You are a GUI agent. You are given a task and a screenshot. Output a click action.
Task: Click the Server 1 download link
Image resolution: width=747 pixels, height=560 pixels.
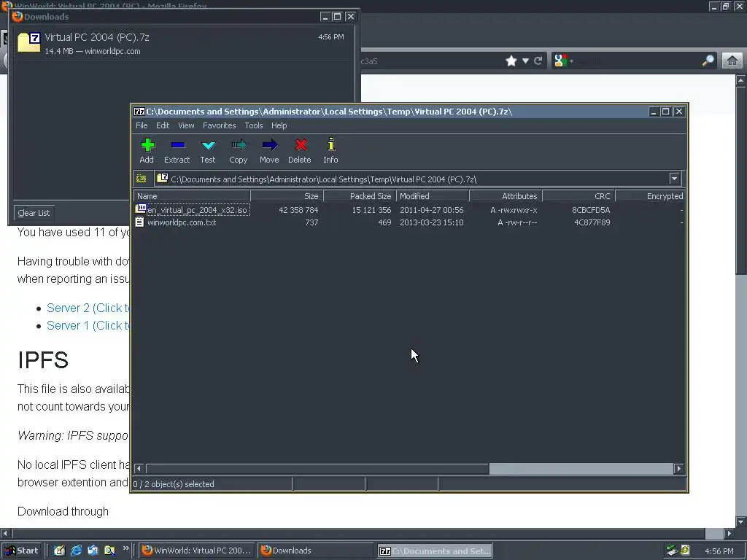tap(88, 326)
